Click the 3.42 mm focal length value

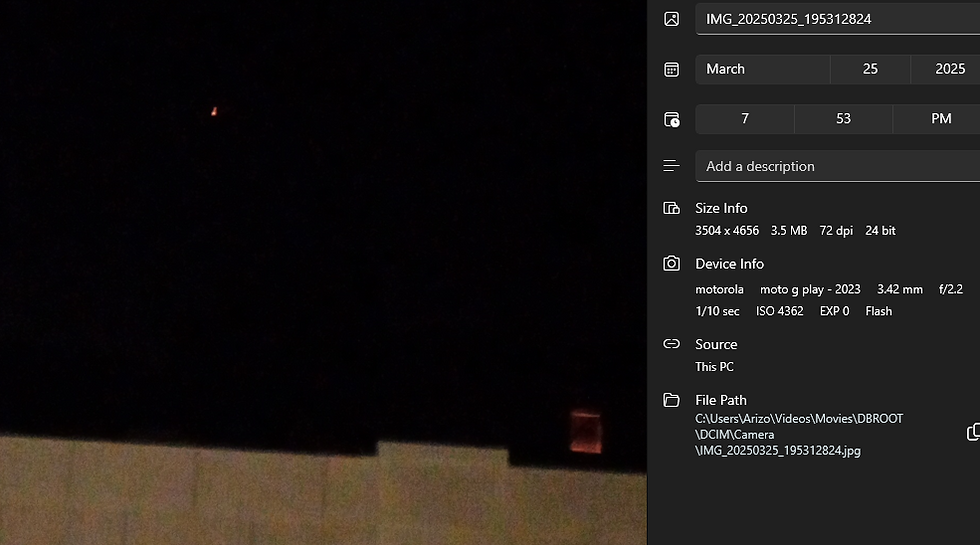point(899,289)
